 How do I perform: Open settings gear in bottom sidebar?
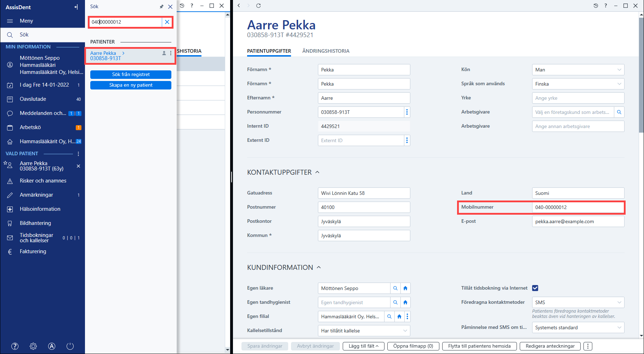point(33,346)
